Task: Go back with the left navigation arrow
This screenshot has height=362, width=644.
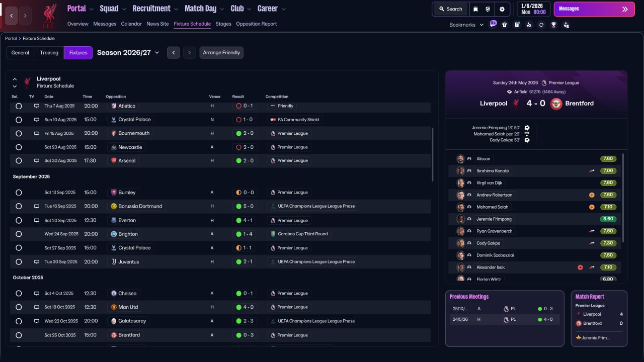Action: pyautogui.click(x=12, y=16)
